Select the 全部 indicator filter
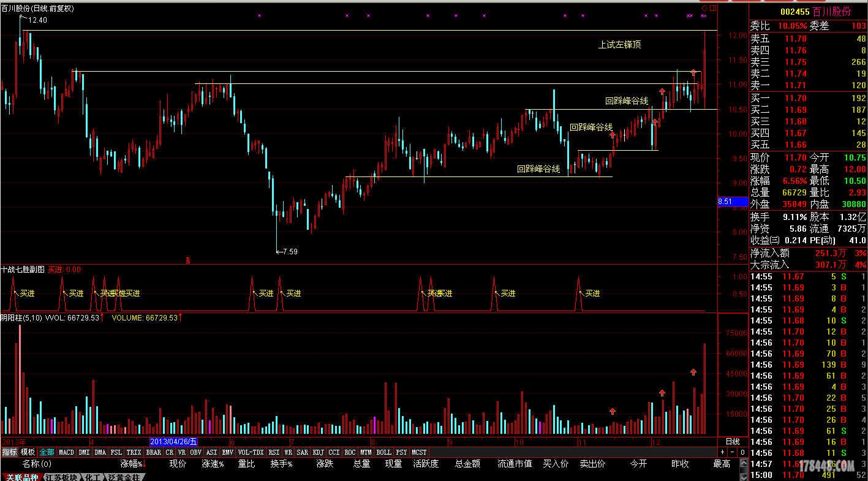868x481 pixels. pos(47,453)
